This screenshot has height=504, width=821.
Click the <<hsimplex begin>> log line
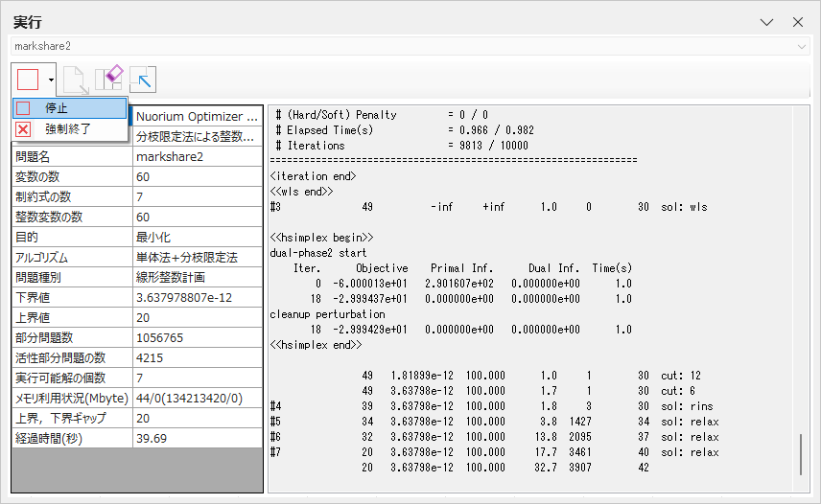click(x=321, y=238)
